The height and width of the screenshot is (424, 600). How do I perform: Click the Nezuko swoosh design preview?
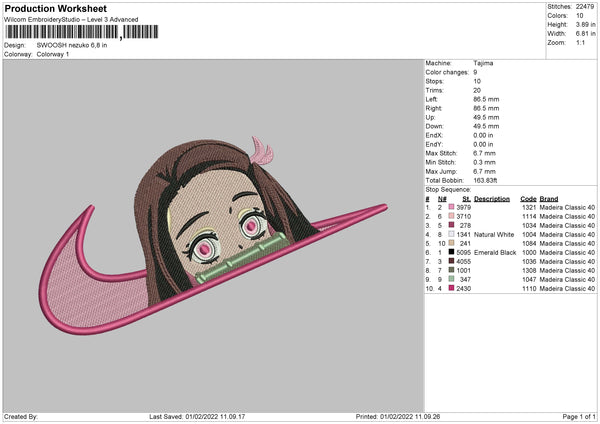[213, 236]
